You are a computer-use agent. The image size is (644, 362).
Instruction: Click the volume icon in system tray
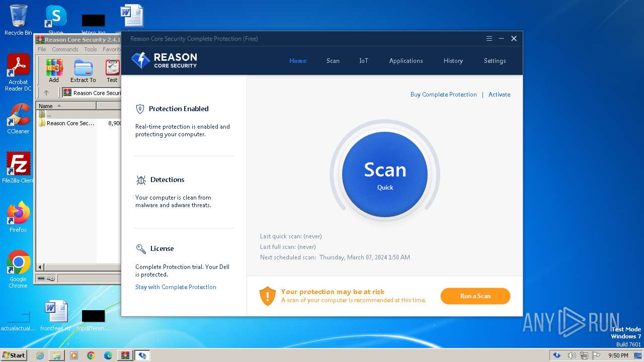pyautogui.click(x=572, y=355)
